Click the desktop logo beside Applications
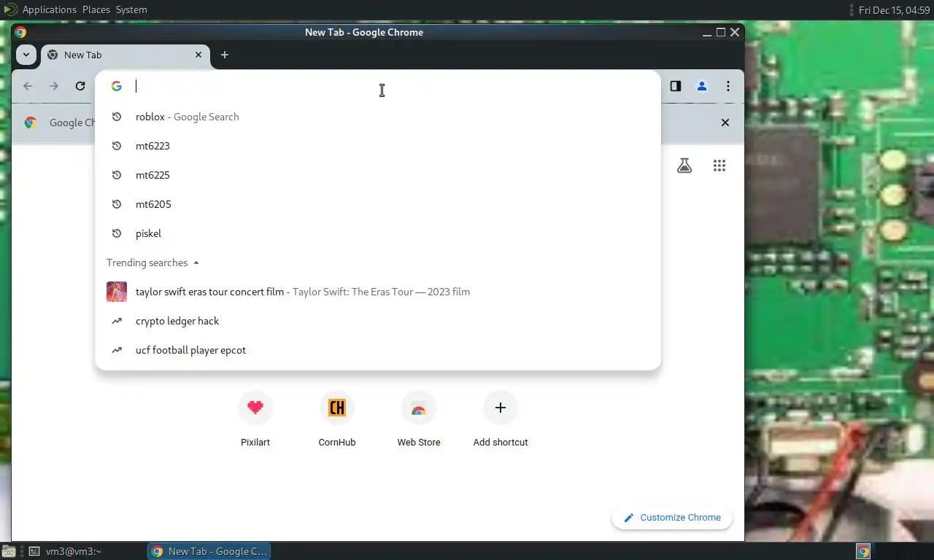Screen dimensions: 934x560 click(10, 9)
